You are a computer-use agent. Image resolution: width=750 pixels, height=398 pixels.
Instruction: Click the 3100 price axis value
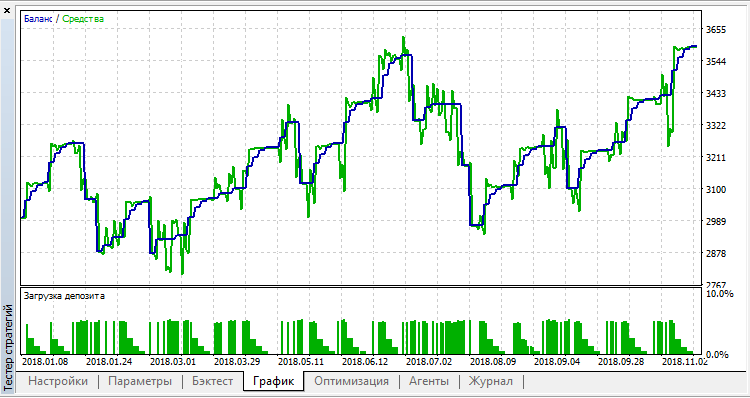pyautogui.click(x=716, y=189)
